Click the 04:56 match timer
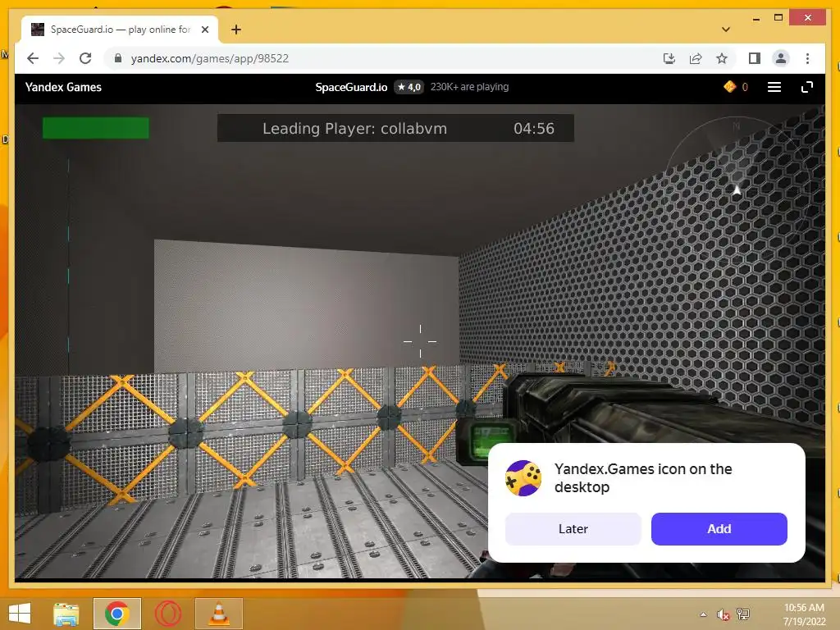The height and width of the screenshot is (630, 840). (533, 129)
